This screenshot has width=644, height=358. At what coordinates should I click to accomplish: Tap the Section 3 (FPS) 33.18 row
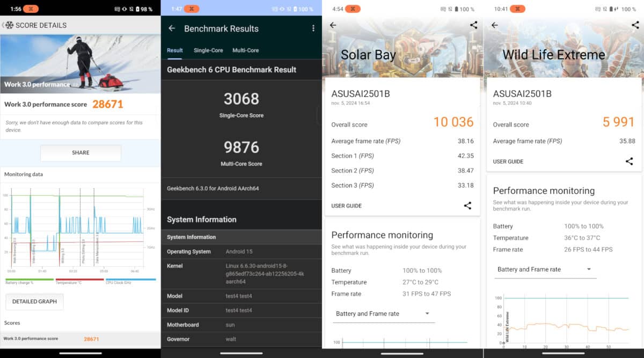tap(402, 185)
